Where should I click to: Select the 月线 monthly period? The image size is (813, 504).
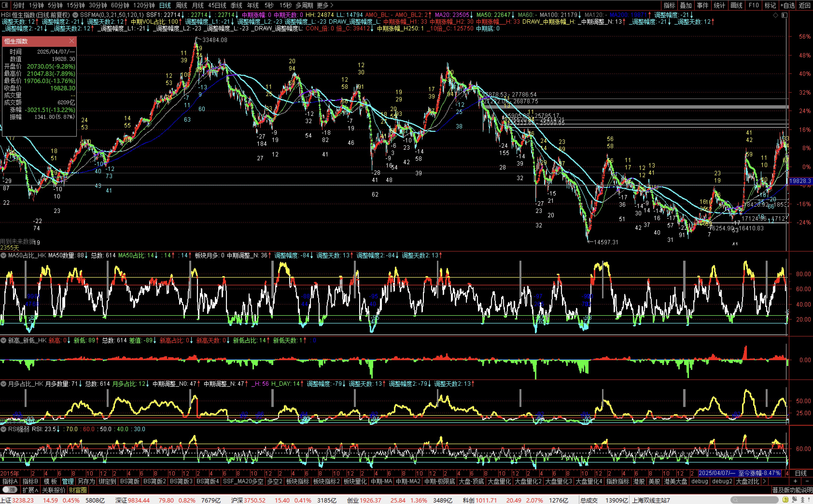click(x=198, y=5)
